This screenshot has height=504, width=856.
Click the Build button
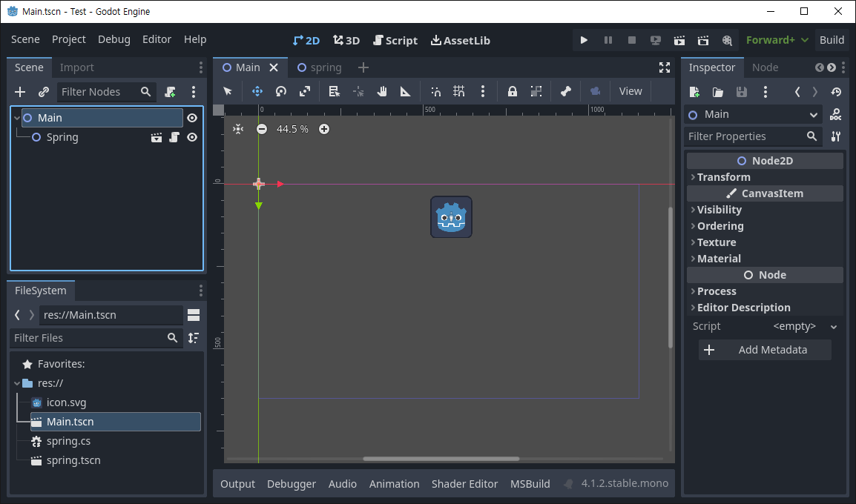832,40
